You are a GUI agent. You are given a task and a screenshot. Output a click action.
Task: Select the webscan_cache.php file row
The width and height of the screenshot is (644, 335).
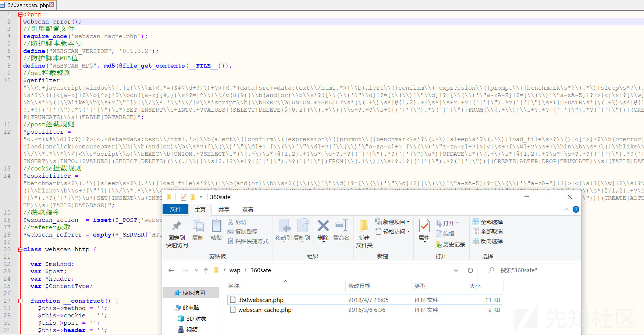364,310
